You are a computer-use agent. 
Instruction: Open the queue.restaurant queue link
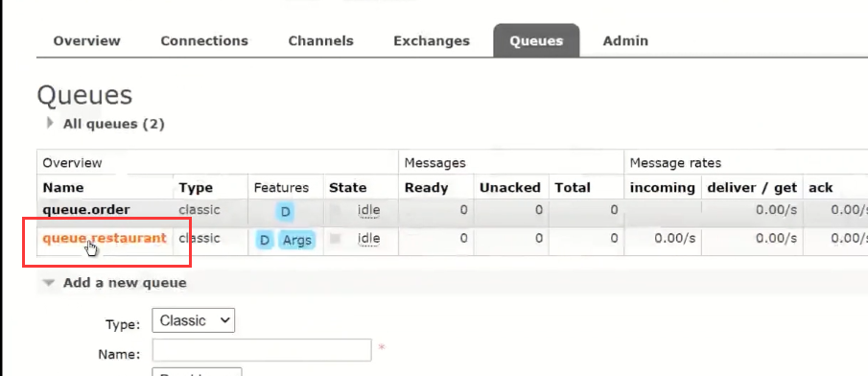click(105, 238)
